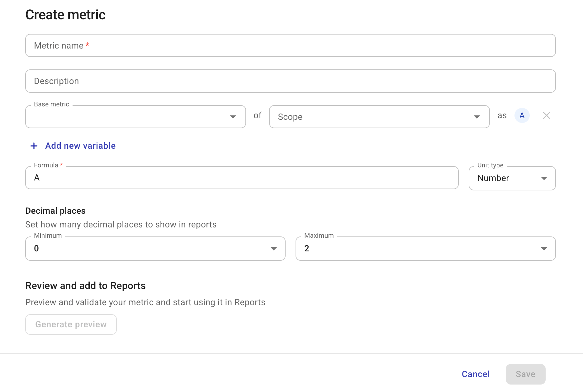Click the Base metric dropdown arrow
Image resolution: width=583 pixels, height=392 pixels.
coord(233,116)
